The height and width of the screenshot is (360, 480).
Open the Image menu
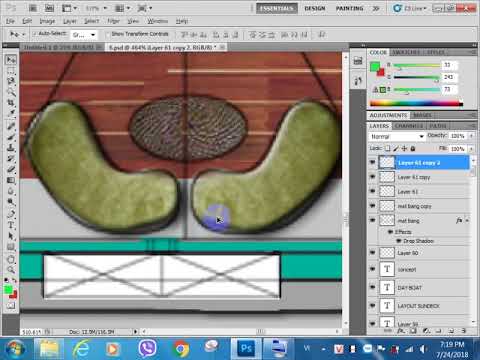(x=47, y=21)
